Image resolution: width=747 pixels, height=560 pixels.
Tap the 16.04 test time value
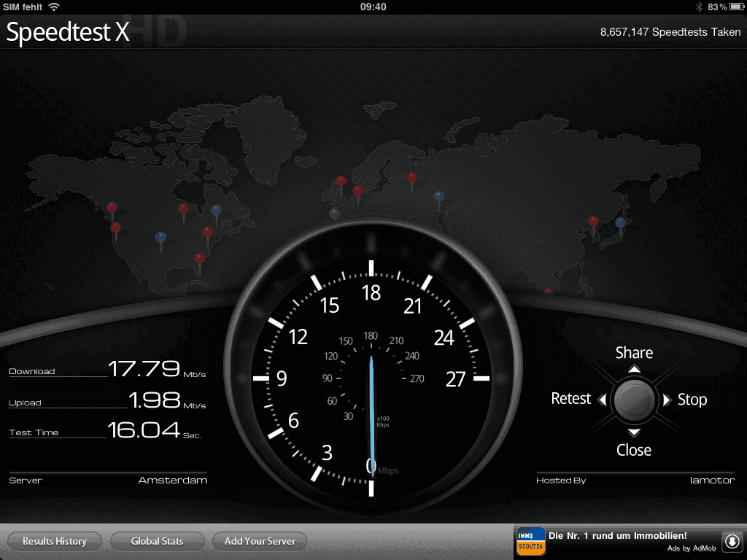144,430
